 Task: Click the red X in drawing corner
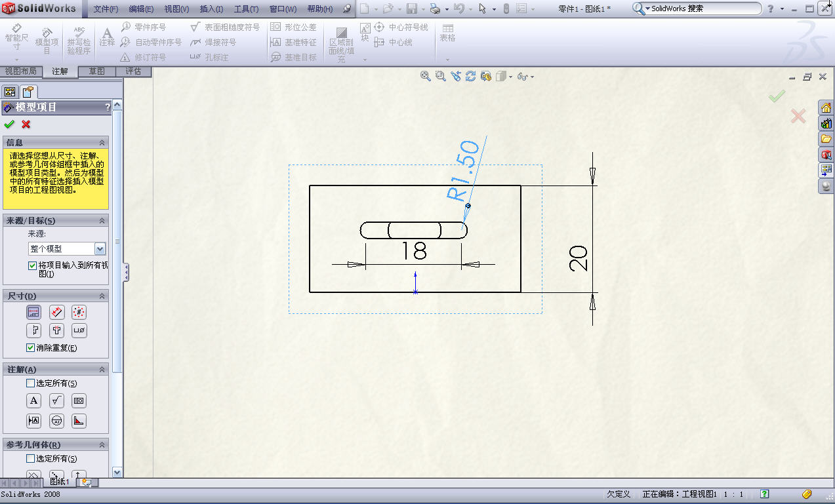pos(798,117)
